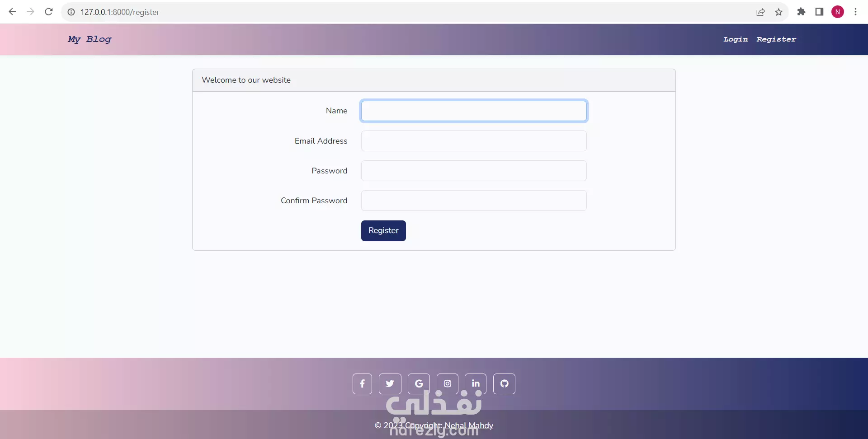This screenshot has height=439, width=868.
Task: Select the 'Email Address' label
Action: click(x=321, y=141)
